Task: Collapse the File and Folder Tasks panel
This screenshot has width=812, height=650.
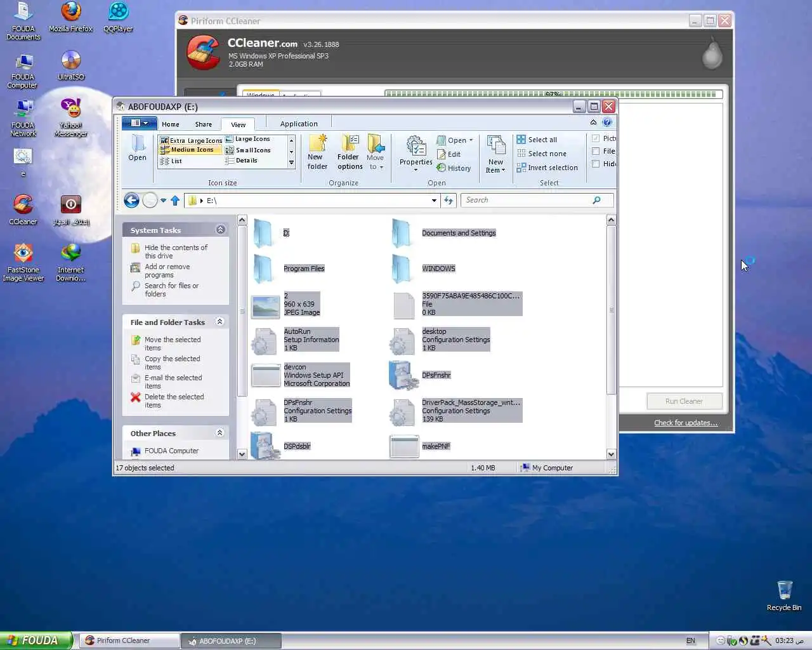Action: 220,322
